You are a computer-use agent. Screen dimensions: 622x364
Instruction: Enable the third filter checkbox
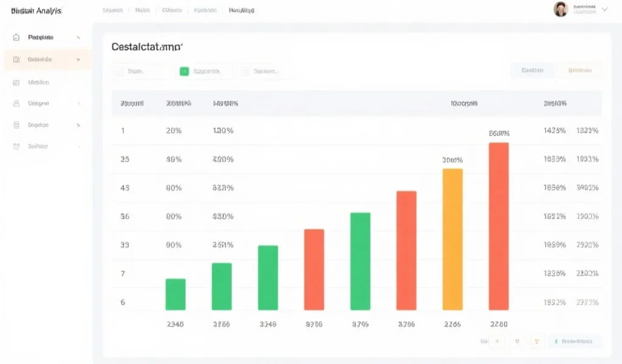[245, 72]
